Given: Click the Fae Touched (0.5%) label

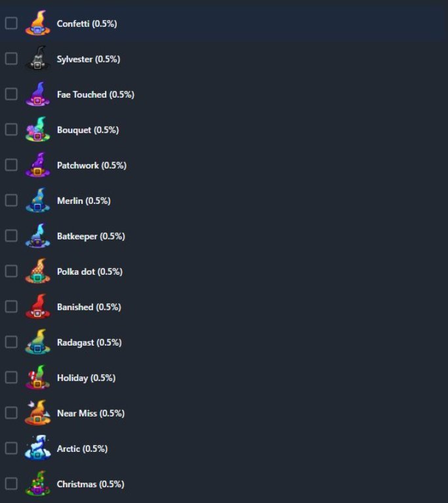Looking at the screenshot, I should click(96, 94).
